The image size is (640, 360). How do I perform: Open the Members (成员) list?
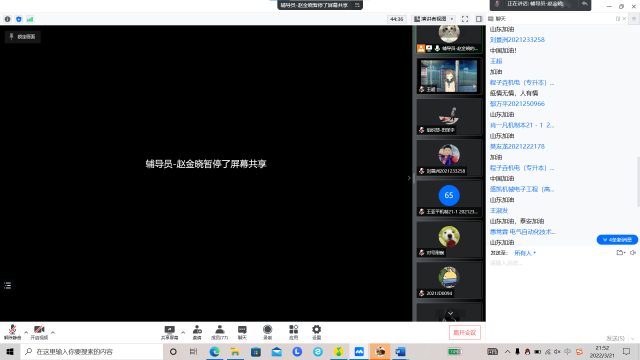(x=220, y=333)
